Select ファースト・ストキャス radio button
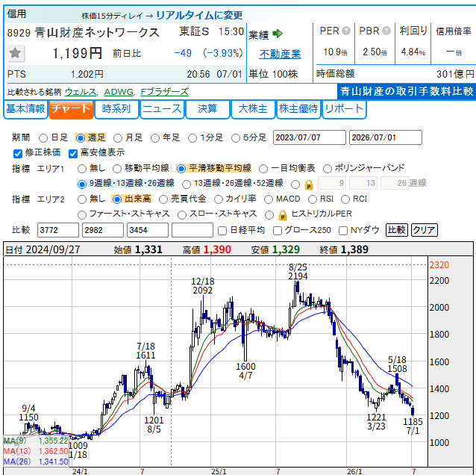 click(x=82, y=215)
